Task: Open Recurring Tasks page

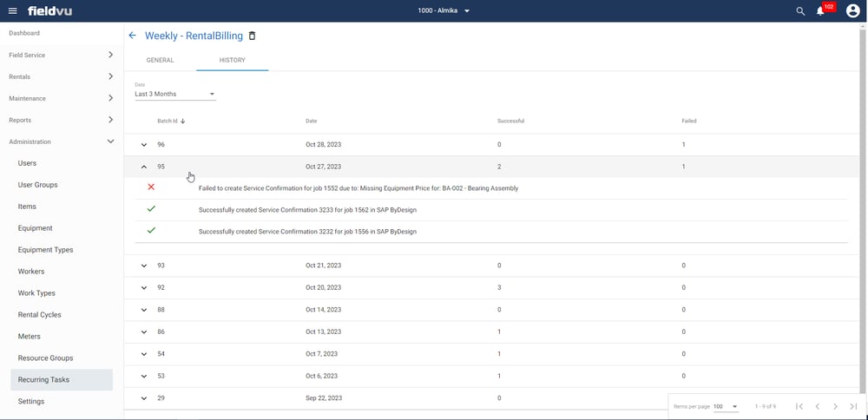Action: (x=62, y=379)
